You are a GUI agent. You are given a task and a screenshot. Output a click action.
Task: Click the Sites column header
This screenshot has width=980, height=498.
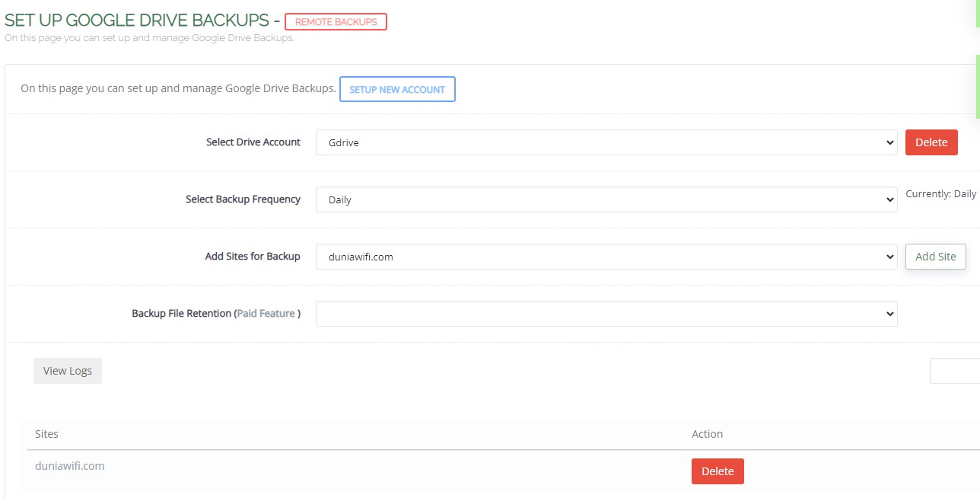pyautogui.click(x=46, y=433)
